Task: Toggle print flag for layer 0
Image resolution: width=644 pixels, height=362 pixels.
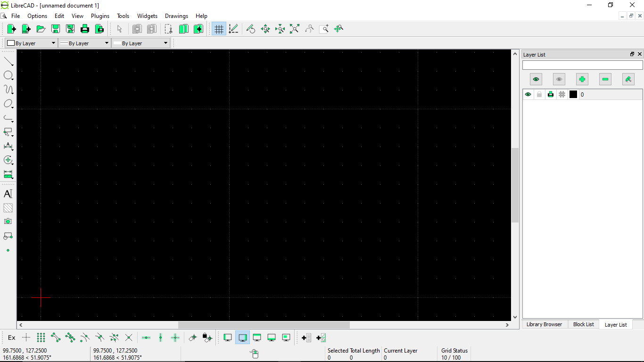Action: click(x=551, y=94)
